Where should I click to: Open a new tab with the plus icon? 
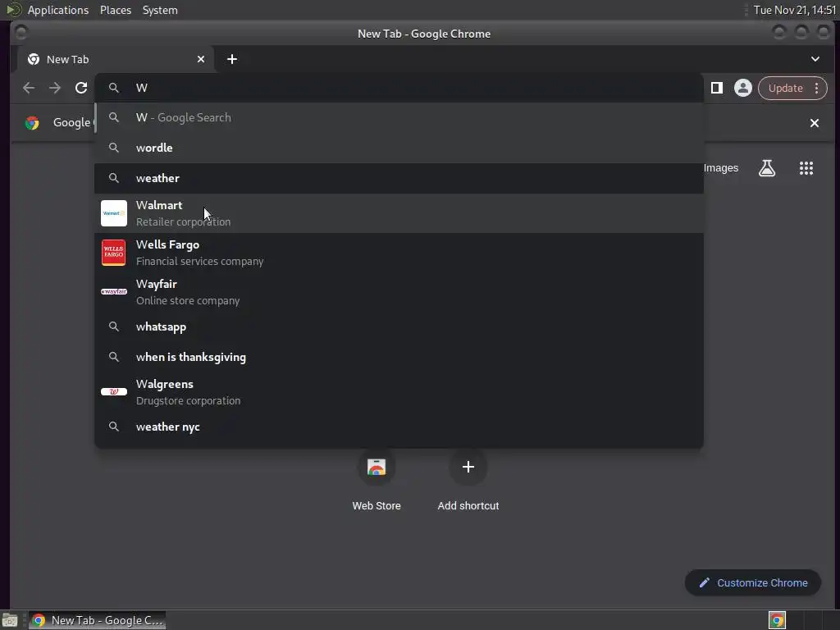coord(232,59)
